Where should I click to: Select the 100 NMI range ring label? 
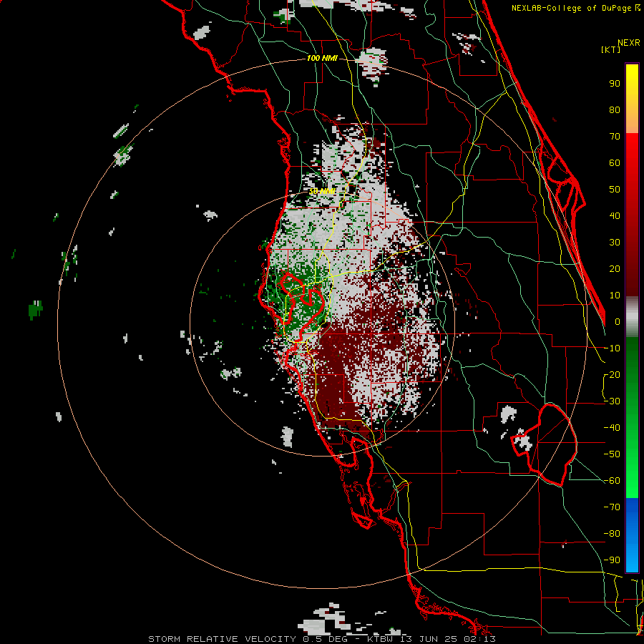(322, 58)
